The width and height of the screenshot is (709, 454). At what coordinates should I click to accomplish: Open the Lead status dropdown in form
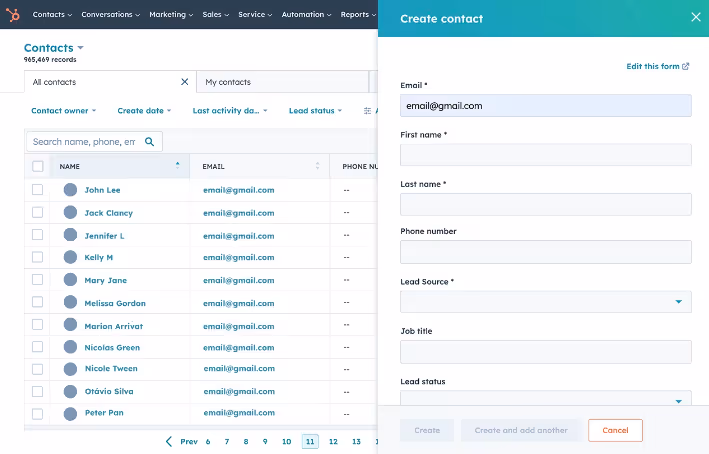545,398
